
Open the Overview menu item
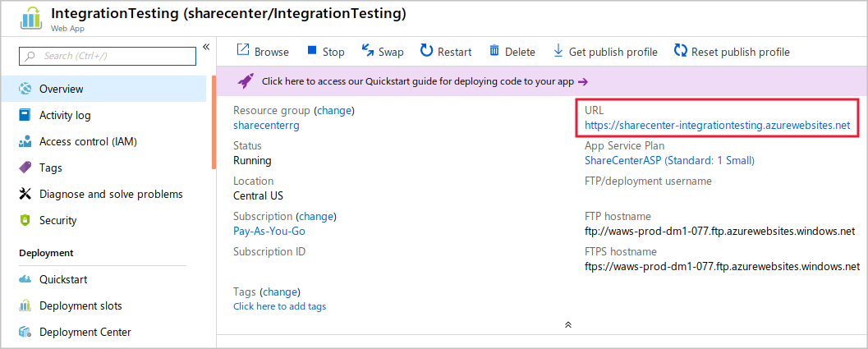[103, 89]
